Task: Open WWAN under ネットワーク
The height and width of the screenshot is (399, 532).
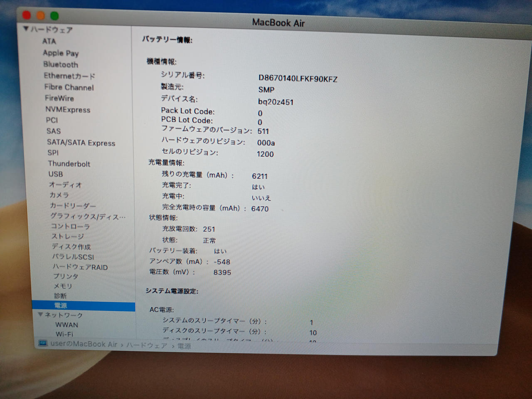Action: pyautogui.click(x=66, y=325)
